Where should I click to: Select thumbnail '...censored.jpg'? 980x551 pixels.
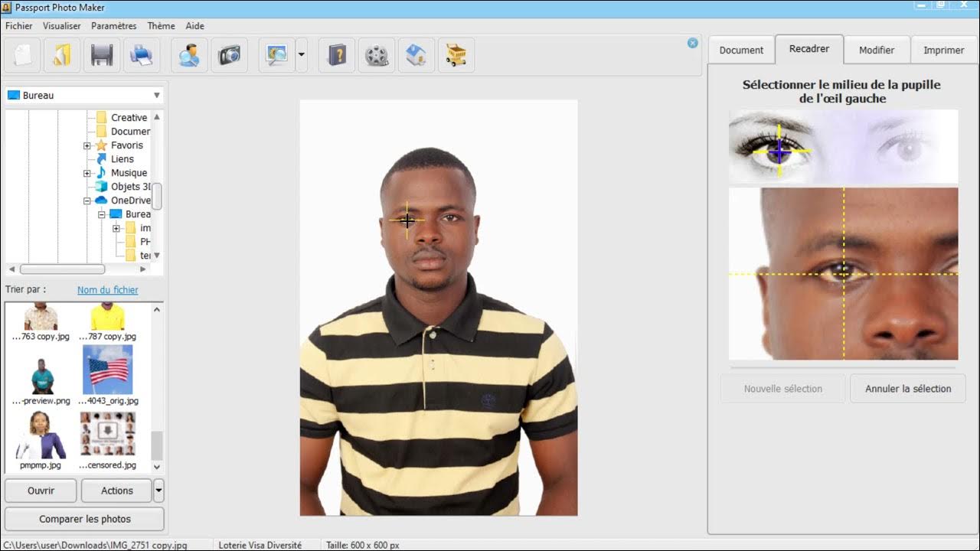click(x=108, y=440)
